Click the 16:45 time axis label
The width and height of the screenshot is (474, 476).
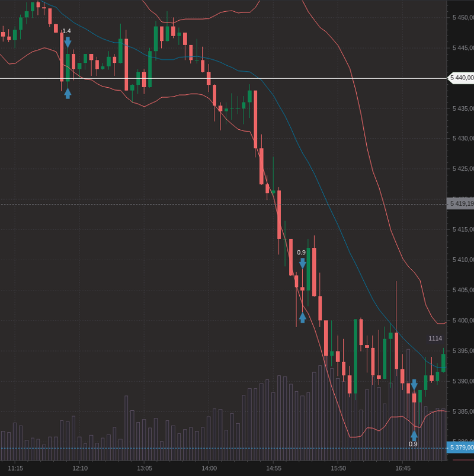pyautogui.click(x=403, y=468)
